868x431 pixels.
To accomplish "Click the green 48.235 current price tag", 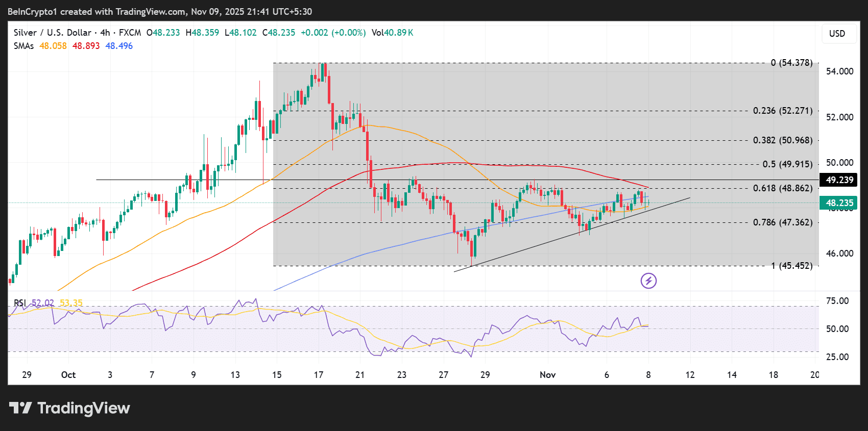I will (x=839, y=203).
